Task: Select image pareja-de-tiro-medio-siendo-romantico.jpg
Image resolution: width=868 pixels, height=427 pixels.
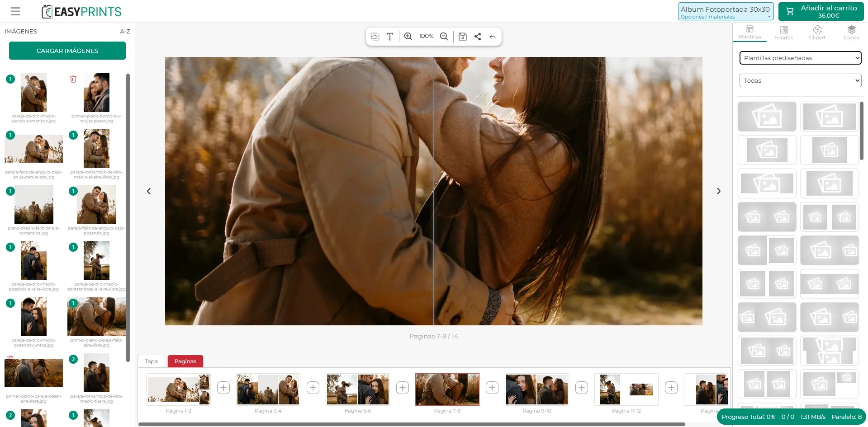Action: point(33,93)
